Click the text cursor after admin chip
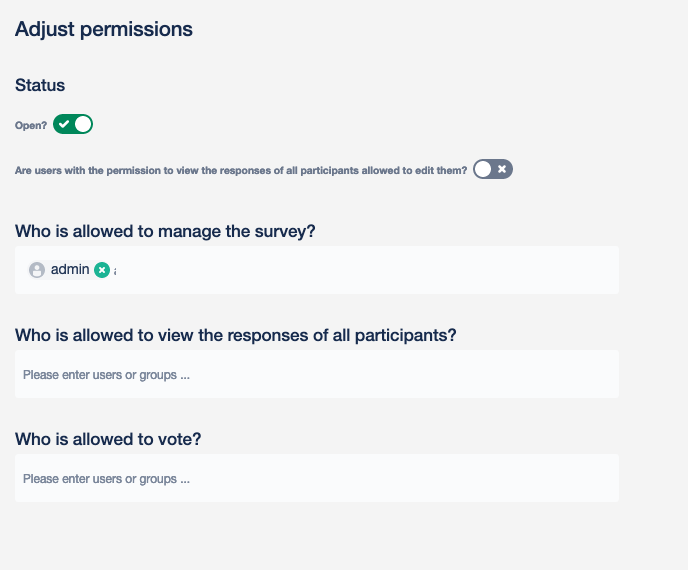688x570 pixels. (x=115, y=271)
